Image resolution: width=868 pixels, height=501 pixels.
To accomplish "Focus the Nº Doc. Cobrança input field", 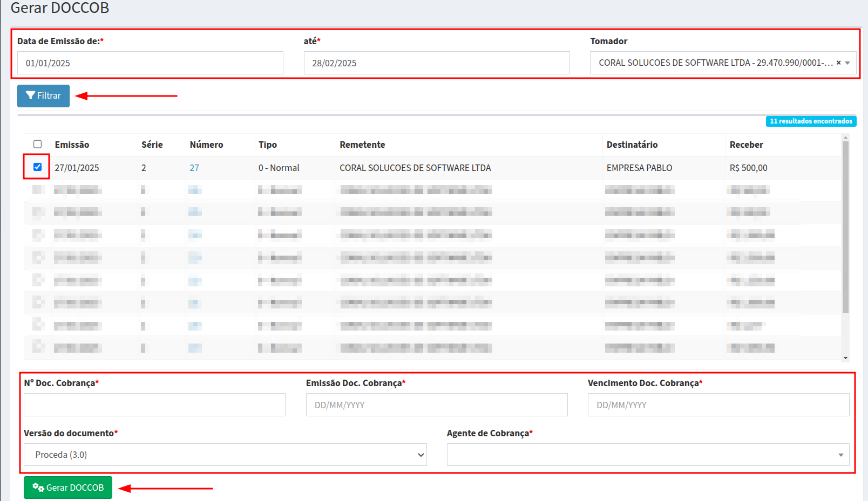I will [x=154, y=404].
